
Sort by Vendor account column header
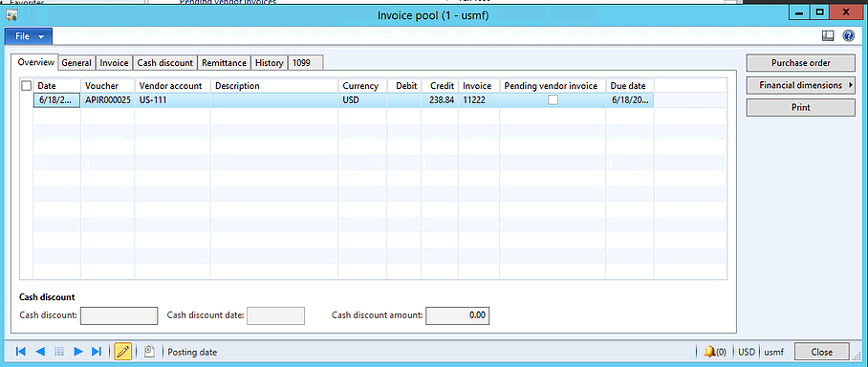click(x=173, y=86)
